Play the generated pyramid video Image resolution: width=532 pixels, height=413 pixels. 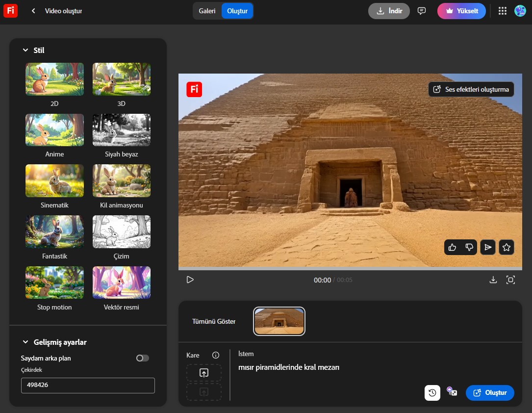coord(190,280)
